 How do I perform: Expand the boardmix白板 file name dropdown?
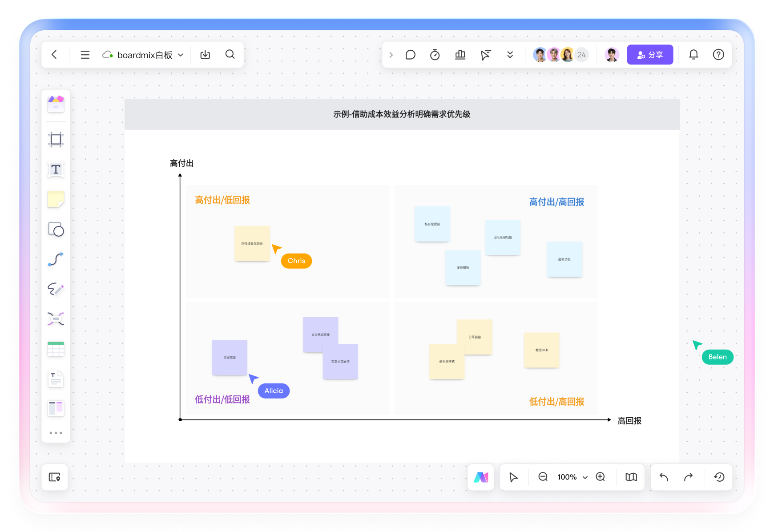pos(181,55)
